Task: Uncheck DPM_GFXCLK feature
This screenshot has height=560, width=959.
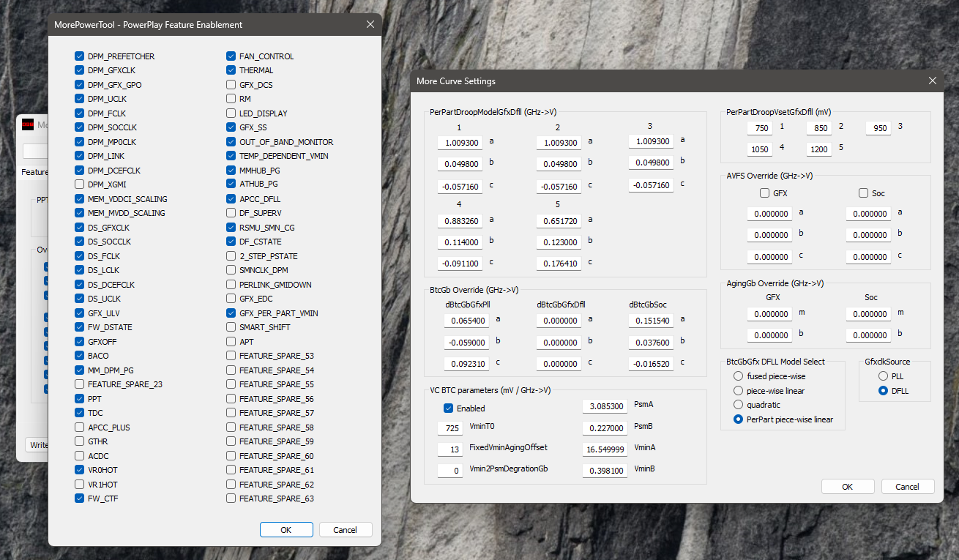Action: point(79,70)
